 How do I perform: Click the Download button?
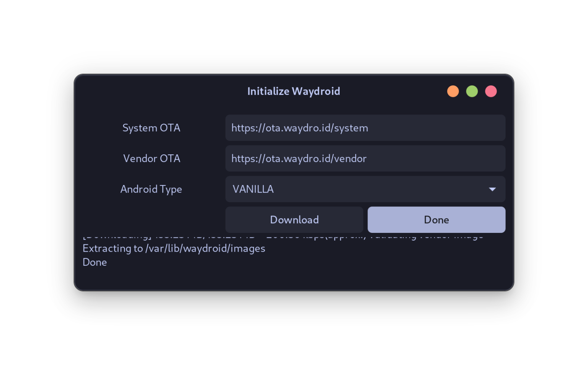294,219
